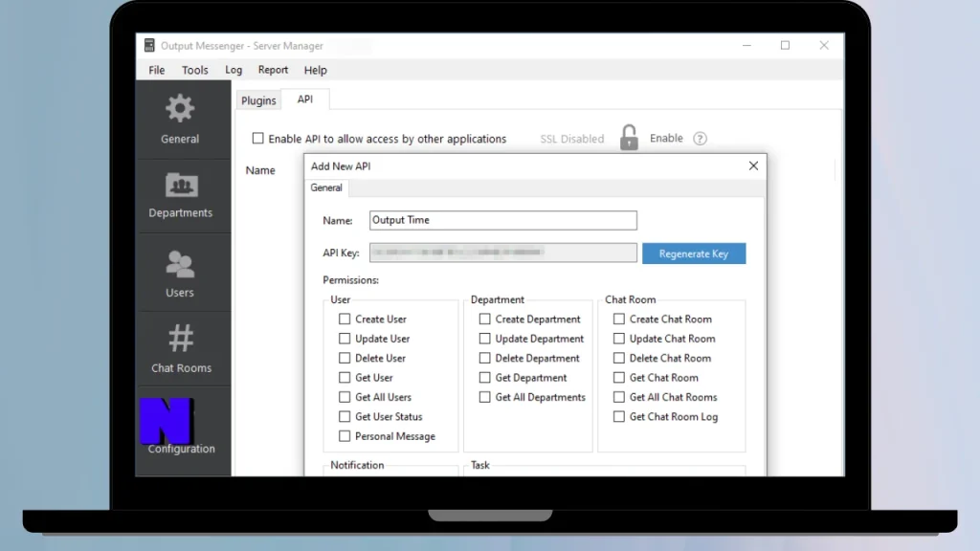980x551 pixels.
Task: Click the Regenerate Key button
Action: (x=694, y=253)
